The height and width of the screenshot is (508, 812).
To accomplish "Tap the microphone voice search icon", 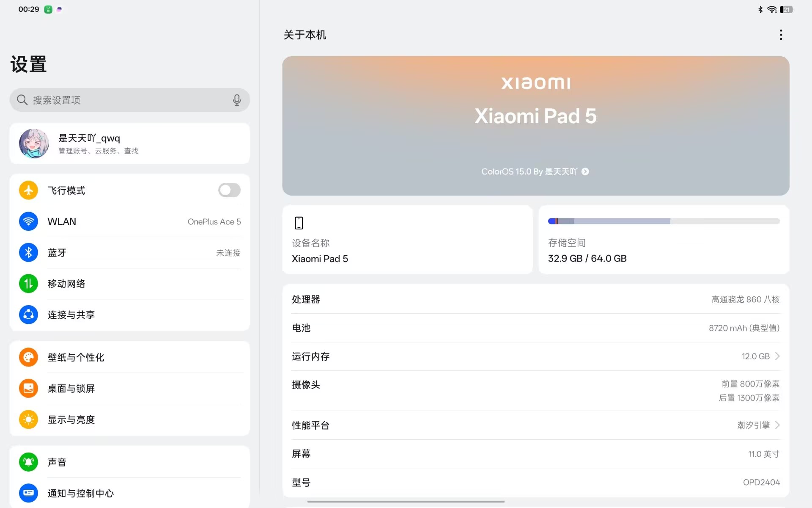I will point(237,100).
